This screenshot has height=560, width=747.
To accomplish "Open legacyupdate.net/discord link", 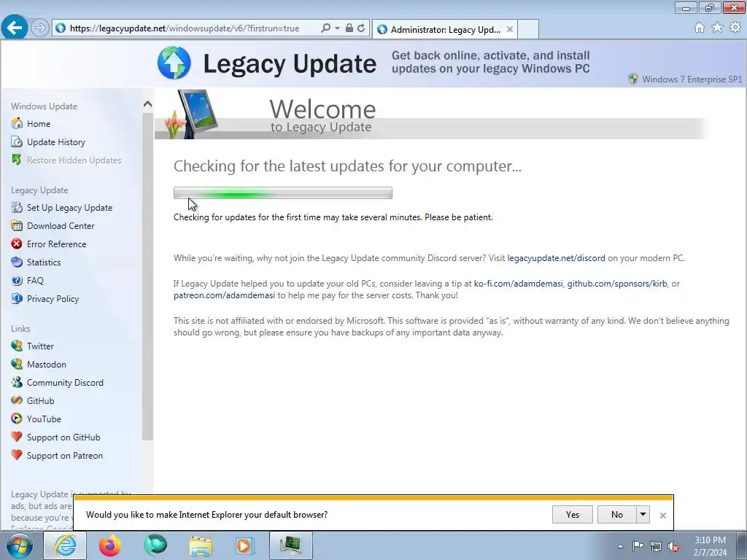I will [556, 258].
